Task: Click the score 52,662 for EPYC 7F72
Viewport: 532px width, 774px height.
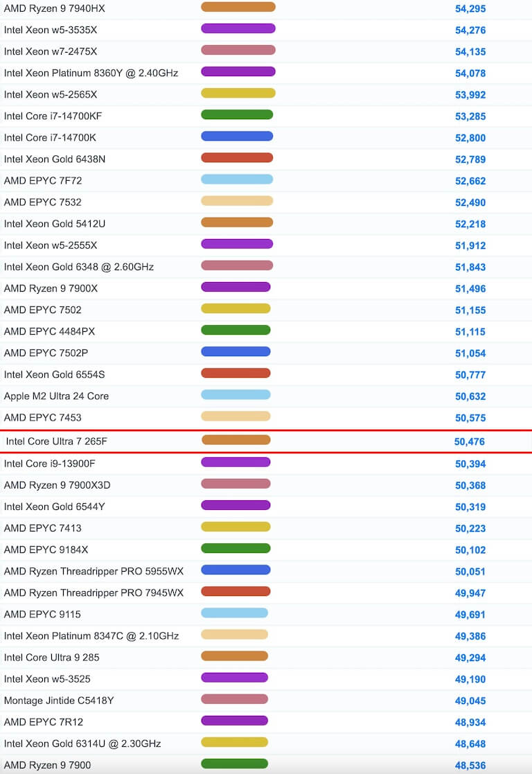Action: 470,181
